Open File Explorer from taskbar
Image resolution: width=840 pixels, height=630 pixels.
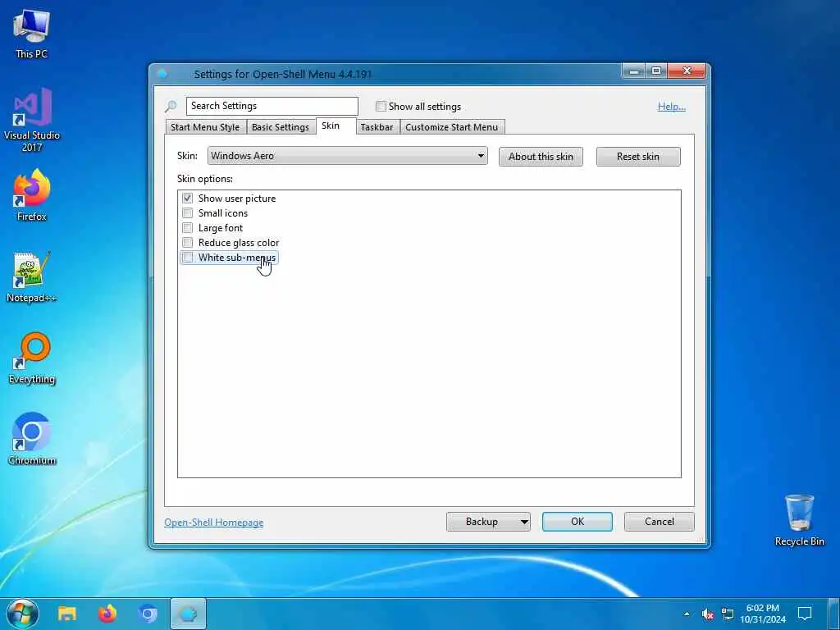click(67, 614)
